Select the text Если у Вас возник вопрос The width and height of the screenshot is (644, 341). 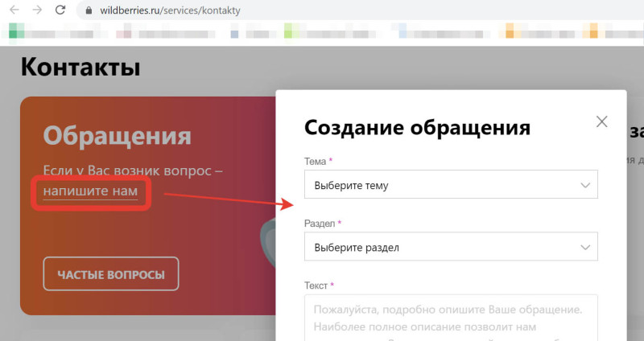click(127, 170)
